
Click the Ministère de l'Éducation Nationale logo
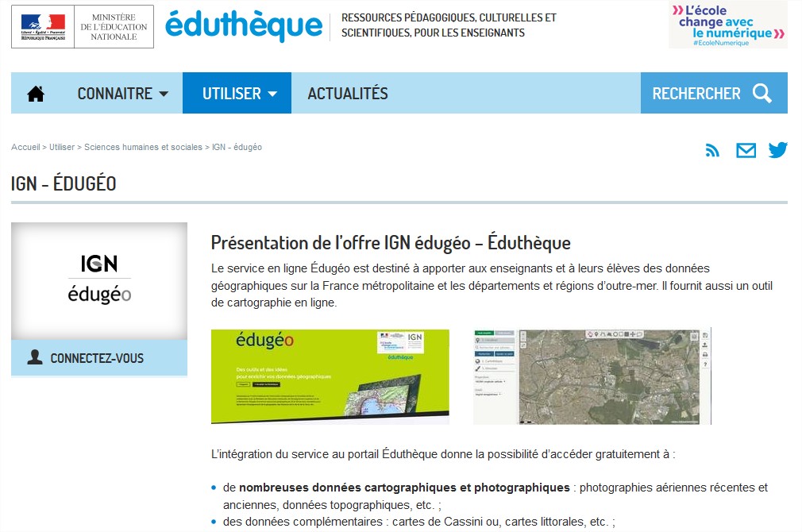coord(83,26)
